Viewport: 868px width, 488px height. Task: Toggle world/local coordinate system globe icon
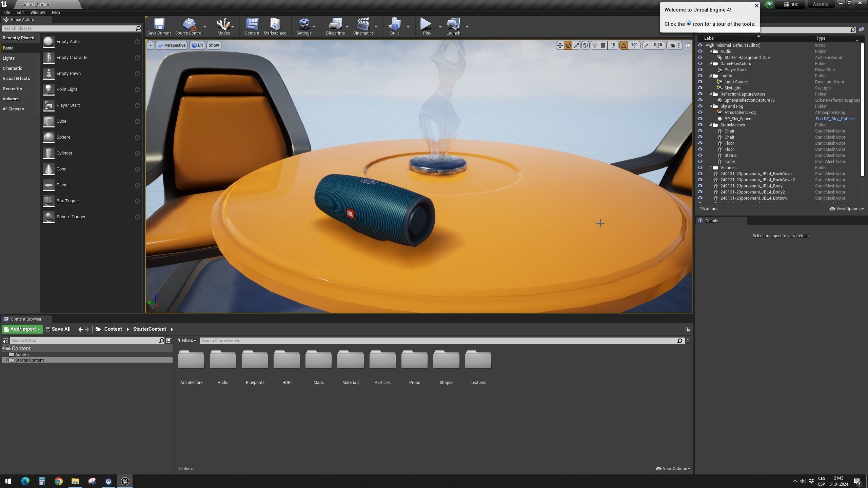(x=586, y=45)
